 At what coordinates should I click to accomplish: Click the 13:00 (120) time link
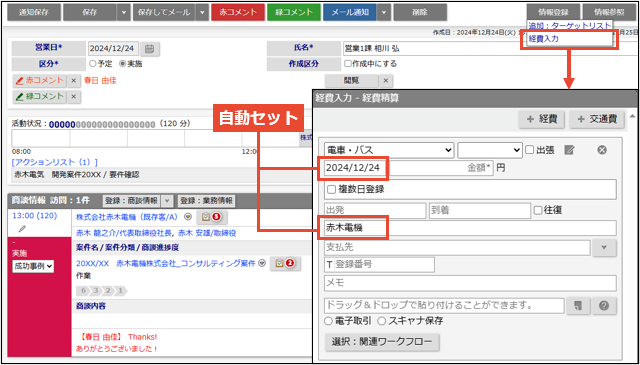35,216
